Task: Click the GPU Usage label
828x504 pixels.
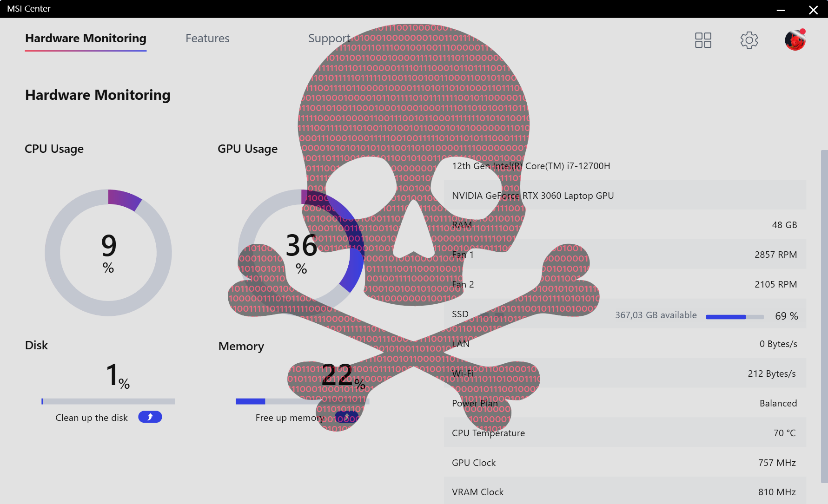Action: [247, 149]
